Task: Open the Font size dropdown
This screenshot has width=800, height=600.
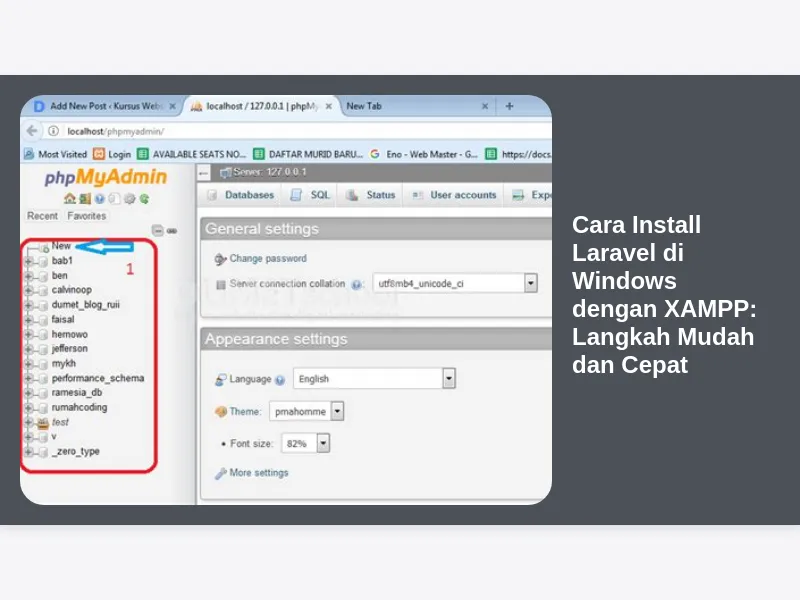Action: click(x=306, y=443)
